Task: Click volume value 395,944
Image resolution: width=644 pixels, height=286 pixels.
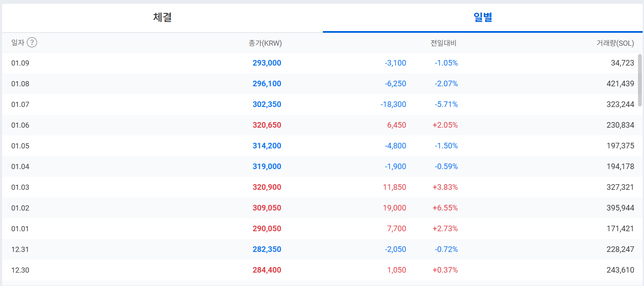Action: point(621,208)
